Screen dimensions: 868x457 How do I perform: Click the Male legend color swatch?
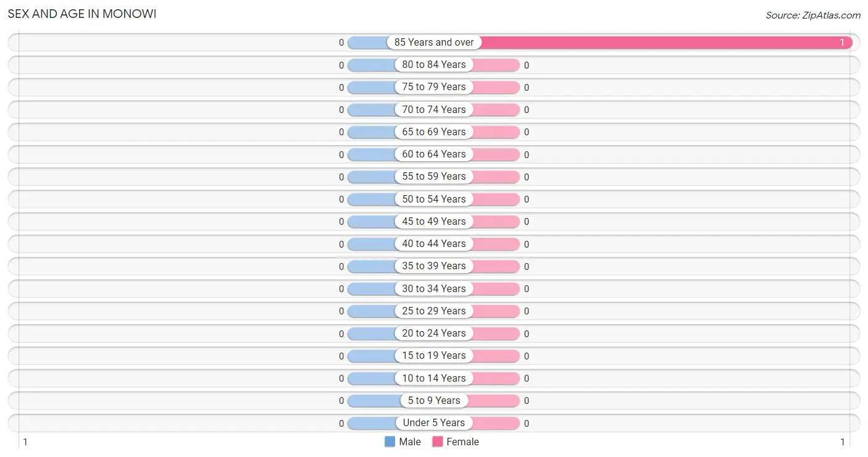[390, 442]
